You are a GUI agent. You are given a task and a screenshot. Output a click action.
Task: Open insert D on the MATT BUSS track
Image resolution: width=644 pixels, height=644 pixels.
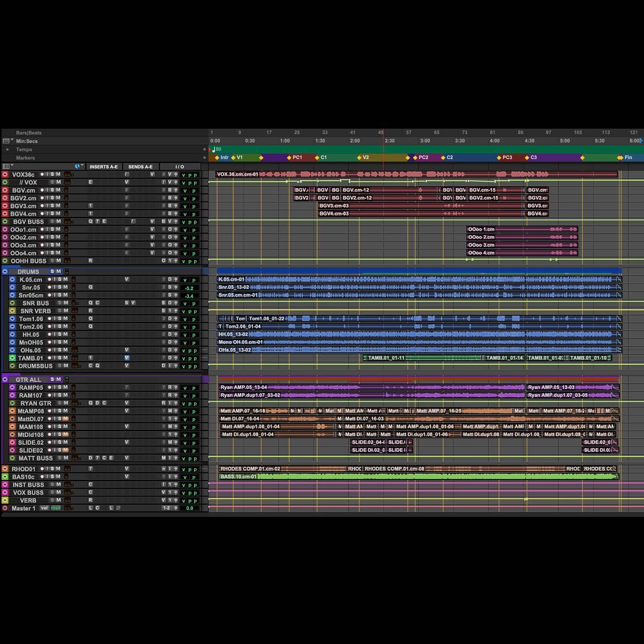90,458
